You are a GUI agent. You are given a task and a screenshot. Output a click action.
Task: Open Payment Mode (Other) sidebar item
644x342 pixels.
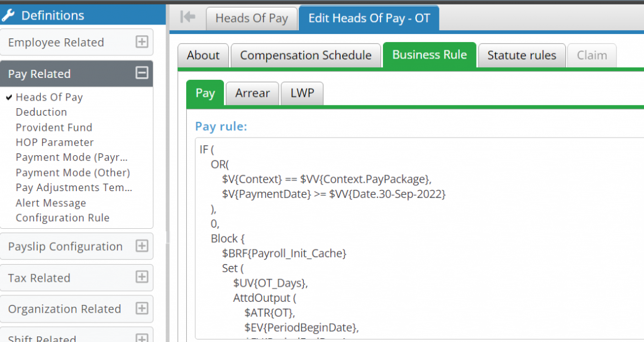pos(73,173)
